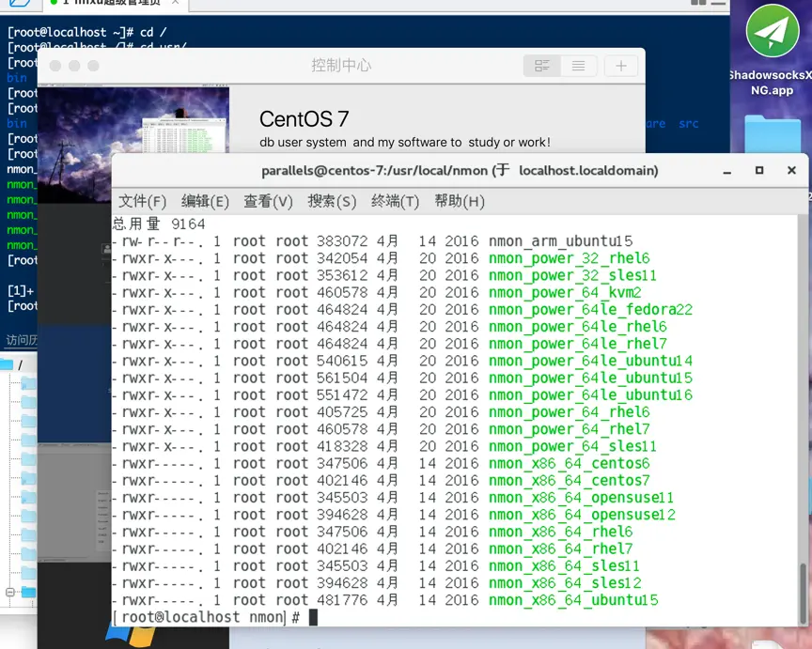
Task: Select nmon_power_64le_rhel7 file name
Action: 577,344
